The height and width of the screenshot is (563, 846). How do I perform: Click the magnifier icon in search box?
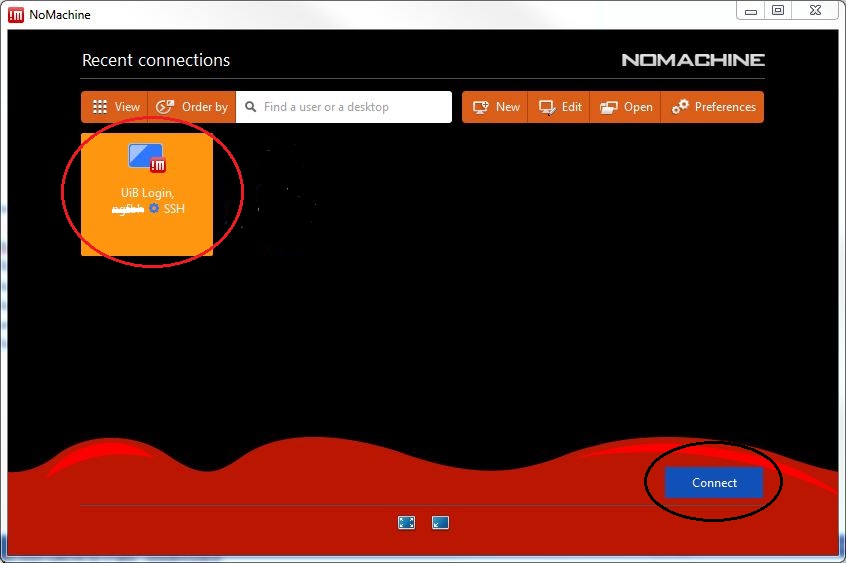[250, 107]
